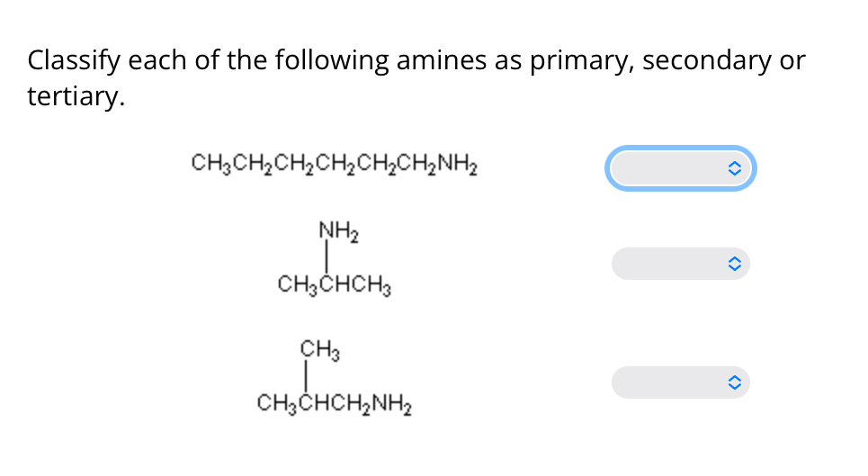This screenshot has height=476, width=868.
Task: Click the word 'tertiary.' in the question
Action: 76,96
